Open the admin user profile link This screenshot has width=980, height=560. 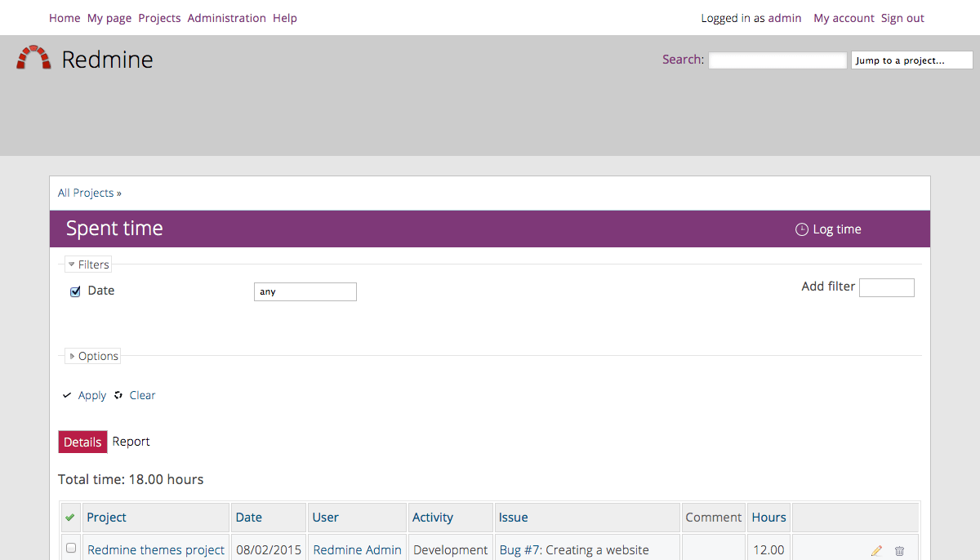point(785,18)
